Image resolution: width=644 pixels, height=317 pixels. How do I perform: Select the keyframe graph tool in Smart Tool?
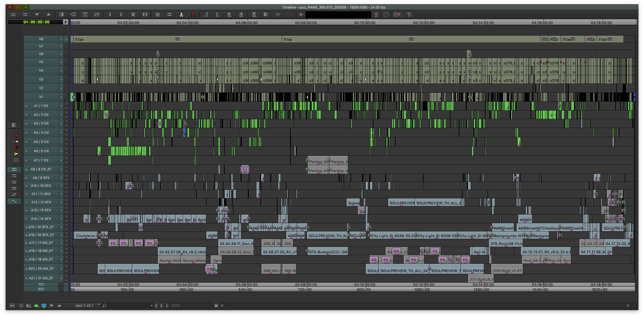[x=16, y=160]
